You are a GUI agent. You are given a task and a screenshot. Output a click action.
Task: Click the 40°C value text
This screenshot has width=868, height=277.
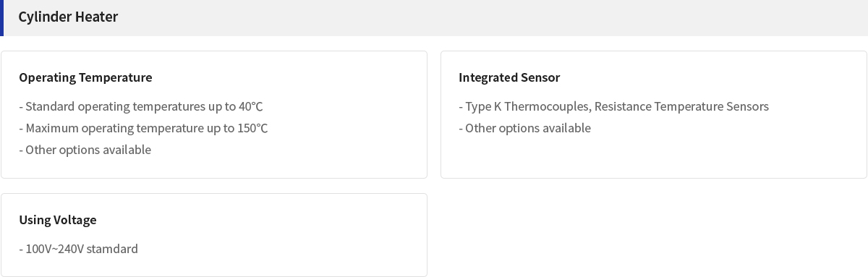coord(250,106)
